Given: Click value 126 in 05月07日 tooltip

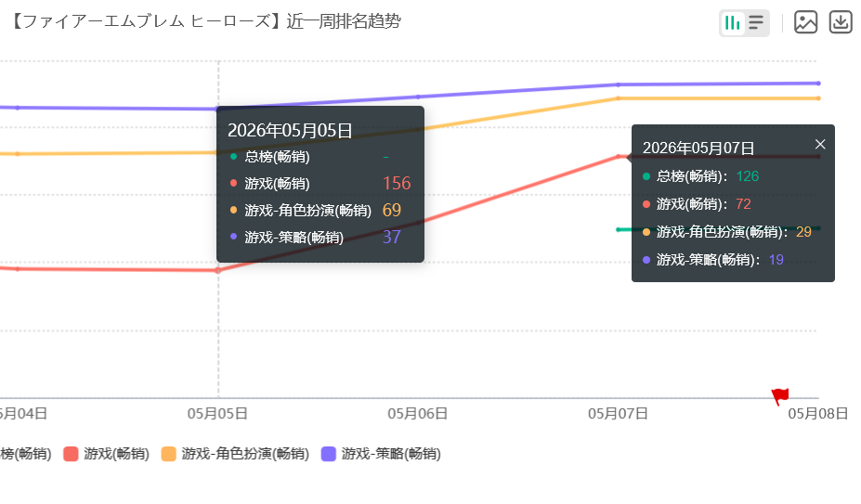Looking at the screenshot, I should [x=748, y=176].
